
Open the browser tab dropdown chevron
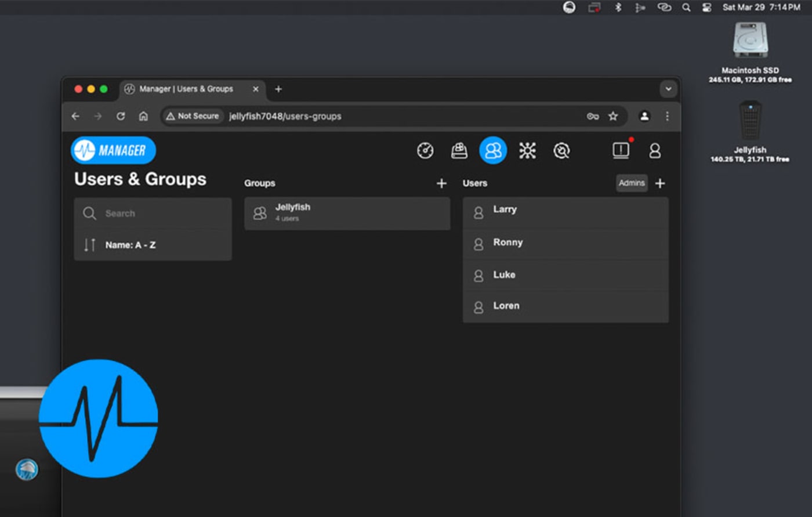[x=668, y=89]
